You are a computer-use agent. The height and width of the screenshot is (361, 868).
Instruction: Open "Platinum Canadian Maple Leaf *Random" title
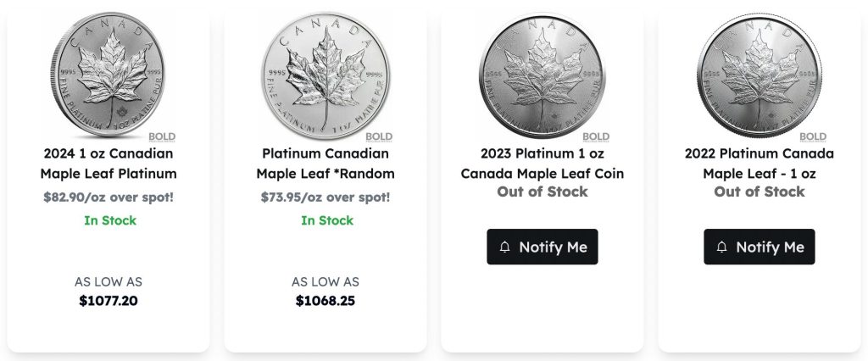(325, 164)
